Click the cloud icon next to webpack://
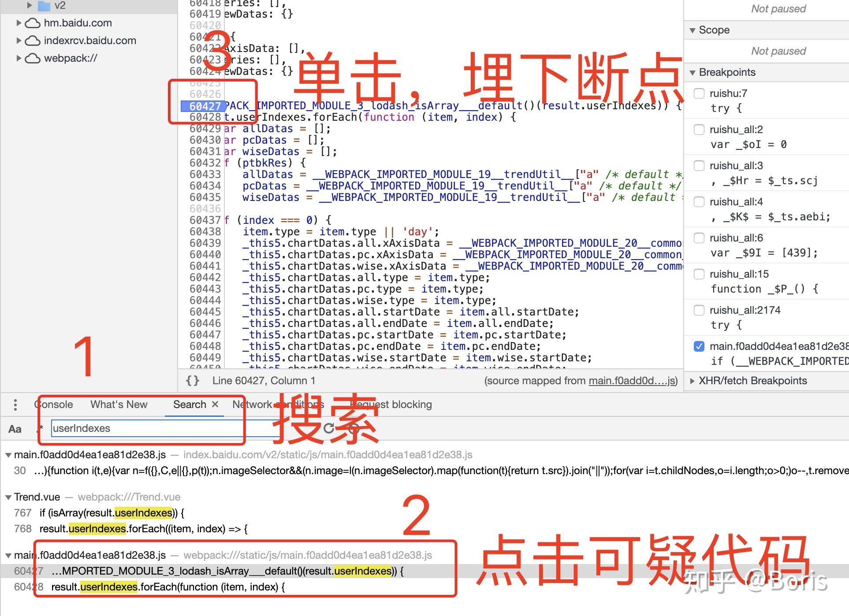Image resolution: width=849 pixels, height=616 pixels. [33, 58]
